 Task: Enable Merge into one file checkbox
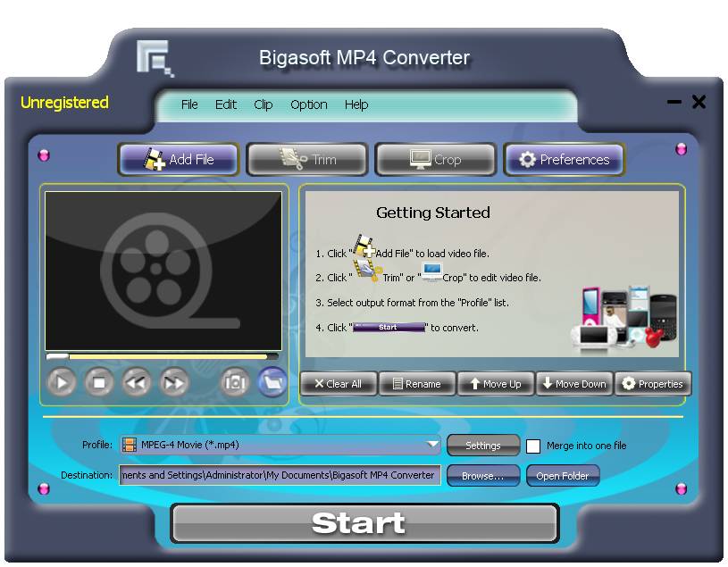pyautogui.click(x=533, y=446)
